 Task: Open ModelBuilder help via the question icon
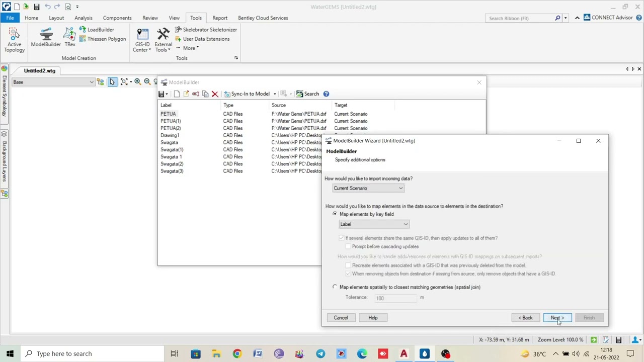326,94
